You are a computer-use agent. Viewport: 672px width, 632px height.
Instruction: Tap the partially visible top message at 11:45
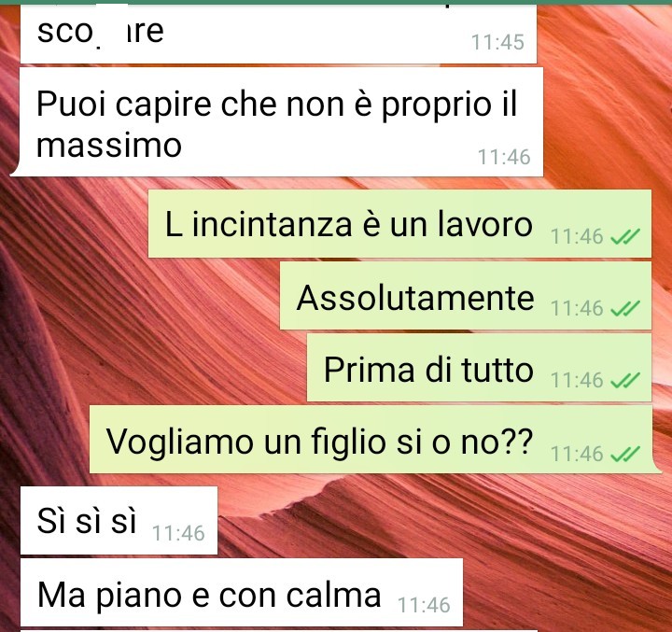pos(278,35)
